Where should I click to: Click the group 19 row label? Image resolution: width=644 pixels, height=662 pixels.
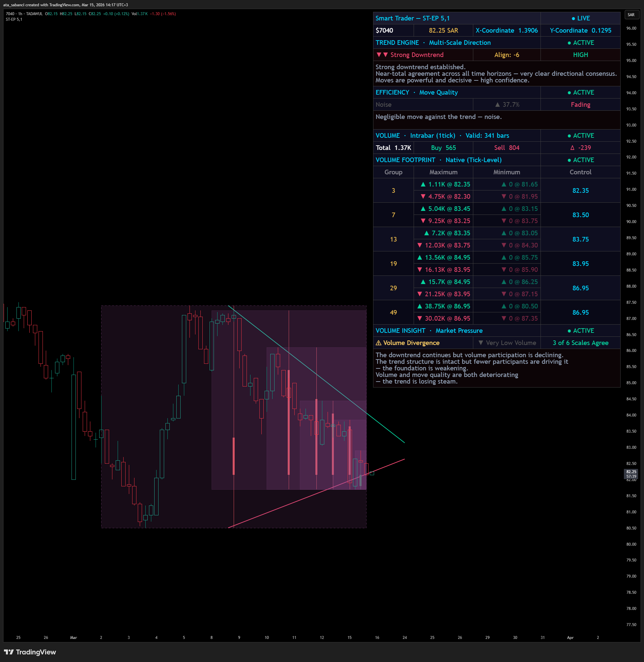click(x=394, y=263)
